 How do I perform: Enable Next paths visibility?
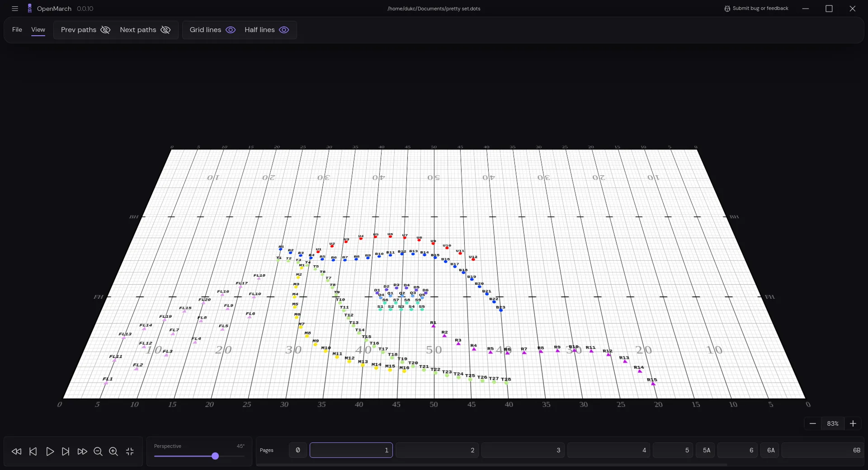pyautogui.click(x=165, y=30)
